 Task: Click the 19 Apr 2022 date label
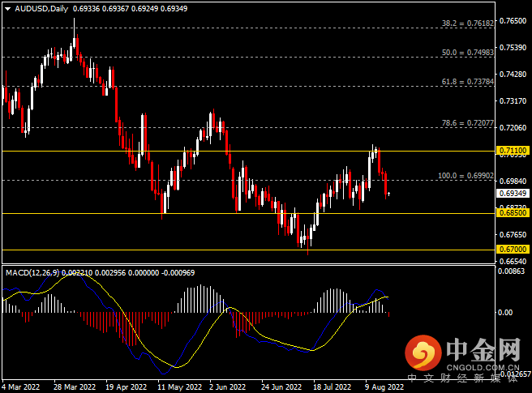click(127, 387)
